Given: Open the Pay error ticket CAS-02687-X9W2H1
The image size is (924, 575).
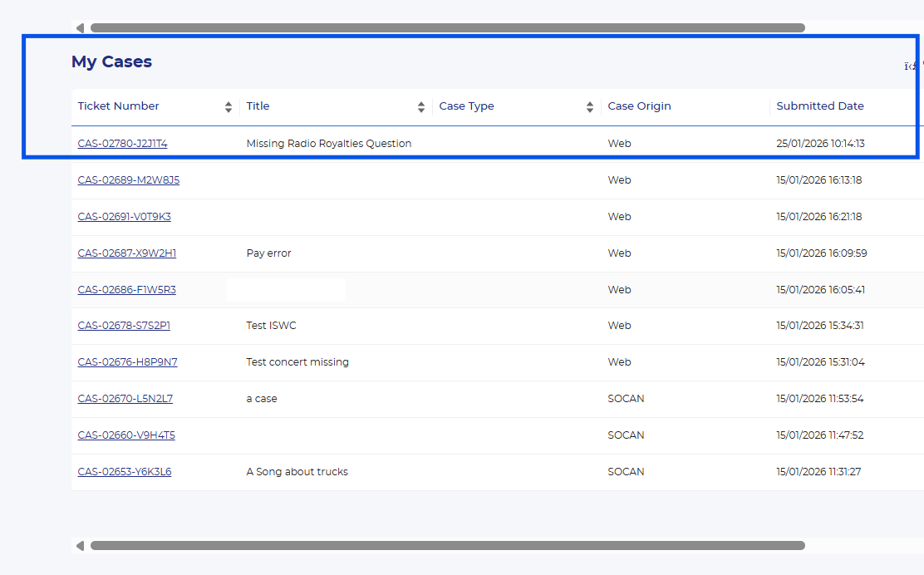Looking at the screenshot, I should [126, 253].
